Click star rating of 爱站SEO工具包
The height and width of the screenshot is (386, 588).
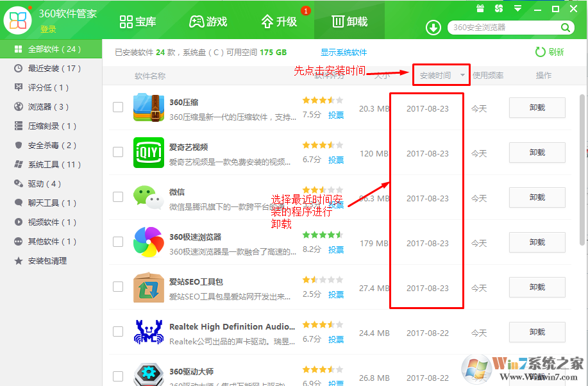coord(323,280)
